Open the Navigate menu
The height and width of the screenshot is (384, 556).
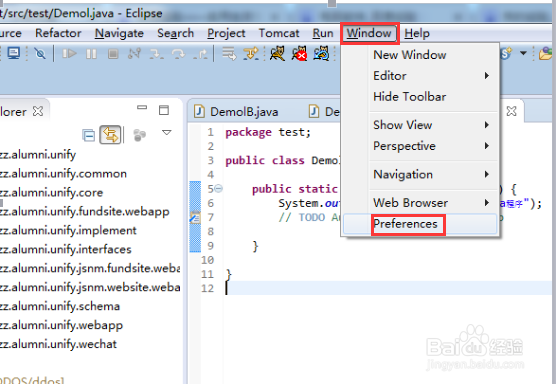click(x=119, y=33)
